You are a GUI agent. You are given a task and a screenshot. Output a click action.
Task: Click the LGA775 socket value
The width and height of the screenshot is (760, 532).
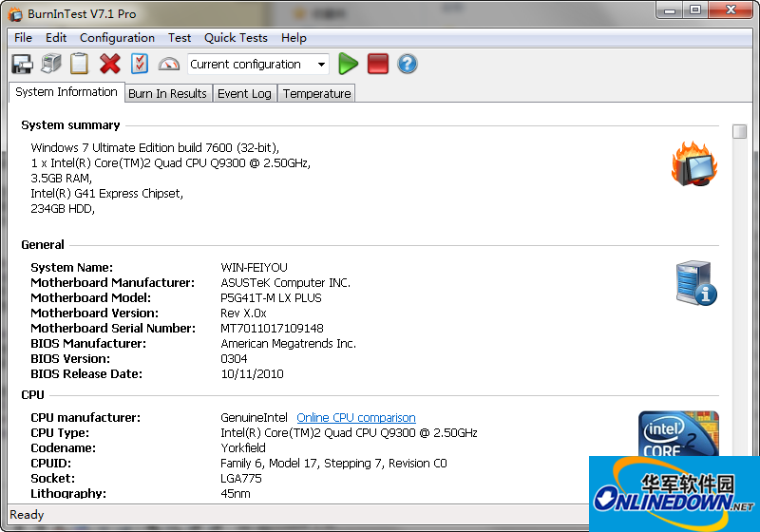tap(241, 479)
